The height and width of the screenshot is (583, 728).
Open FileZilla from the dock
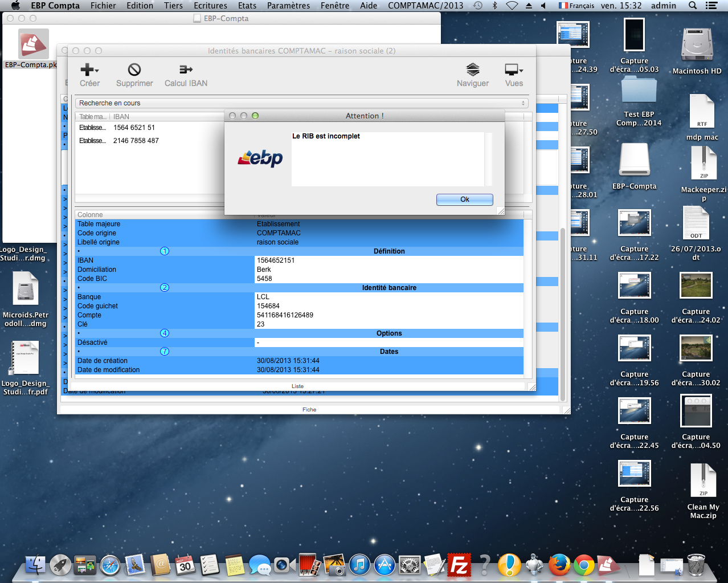pos(459,565)
